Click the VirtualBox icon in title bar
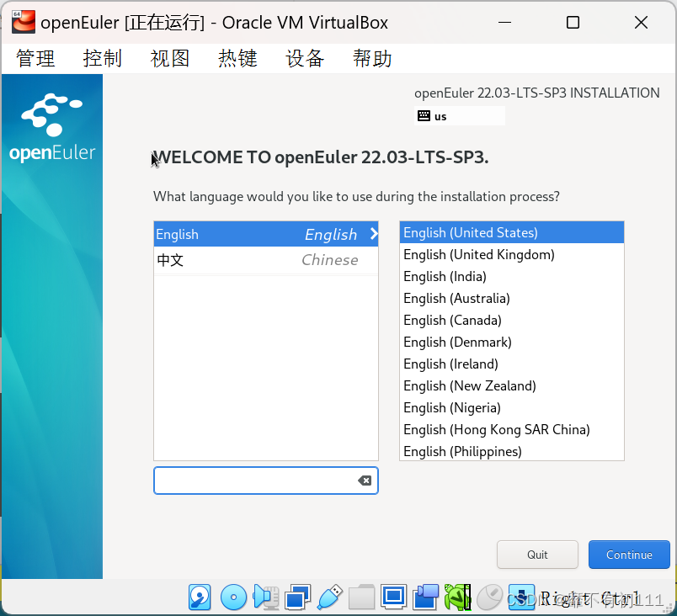This screenshot has width=677, height=616. (24, 22)
